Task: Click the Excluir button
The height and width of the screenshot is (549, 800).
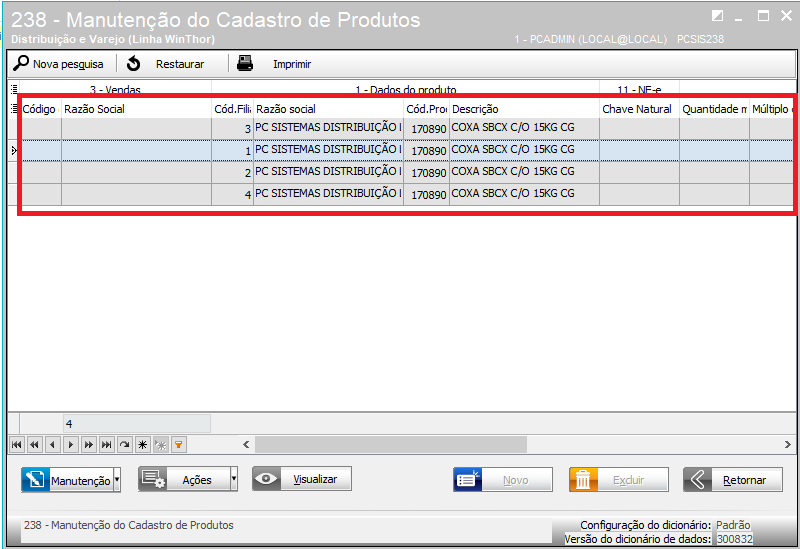Action: pyautogui.click(x=619, y=480)
